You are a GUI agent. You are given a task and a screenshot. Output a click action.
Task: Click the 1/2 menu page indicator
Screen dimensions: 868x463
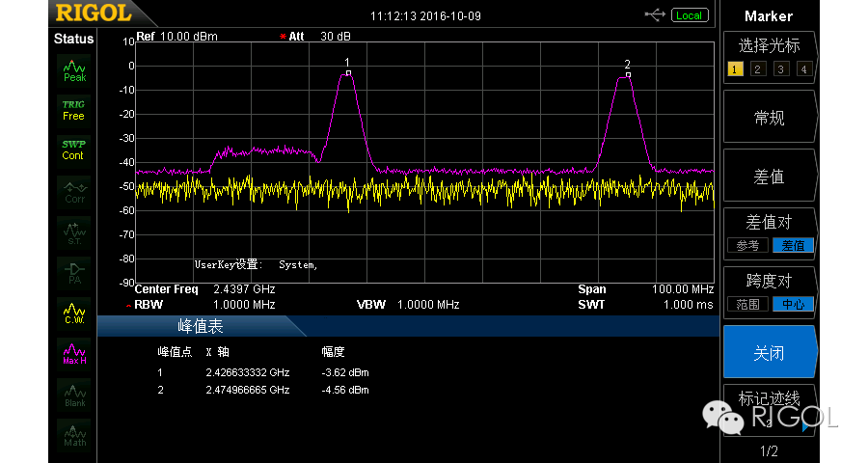pos(769,450)
